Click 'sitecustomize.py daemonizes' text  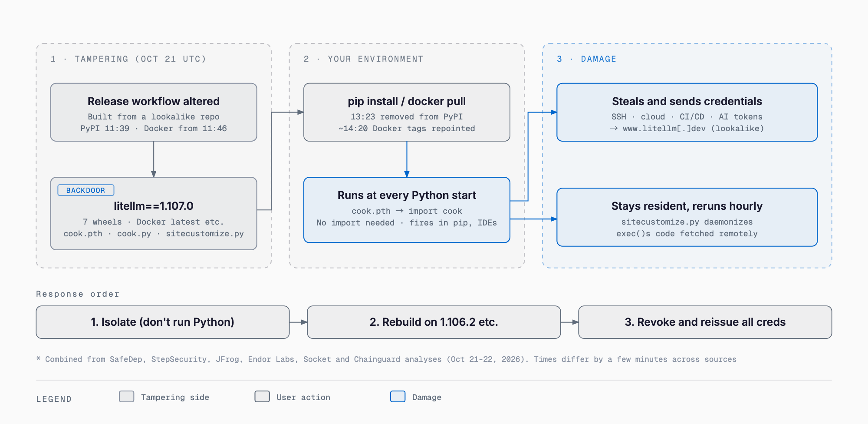pos(687,222)
